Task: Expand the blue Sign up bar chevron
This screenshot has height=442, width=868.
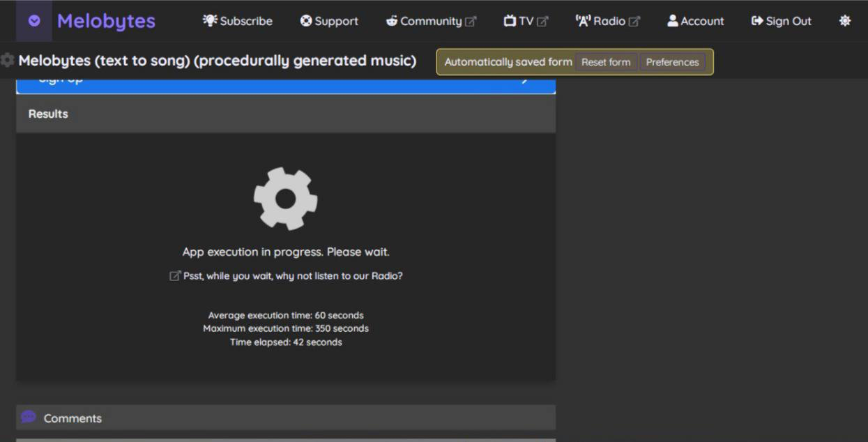Action: pyautogui.click(x=525, y=81)
